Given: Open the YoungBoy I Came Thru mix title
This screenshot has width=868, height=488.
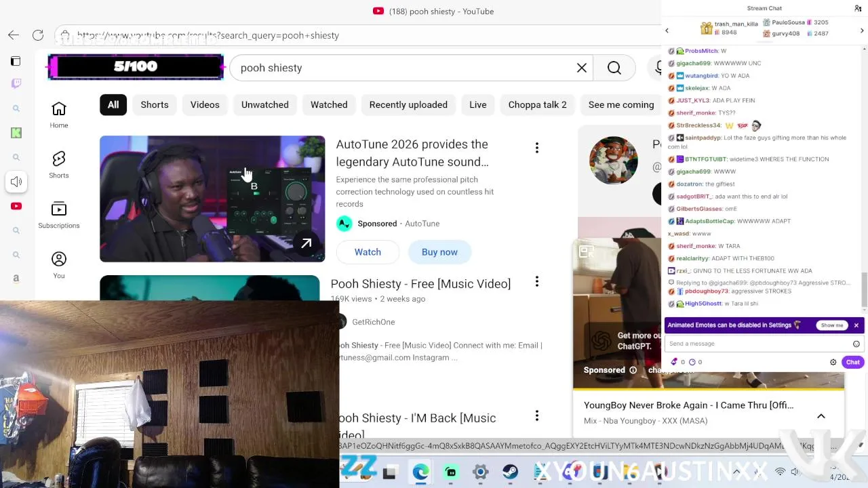Looking at the screenshot, I should (x=688, y=405).
